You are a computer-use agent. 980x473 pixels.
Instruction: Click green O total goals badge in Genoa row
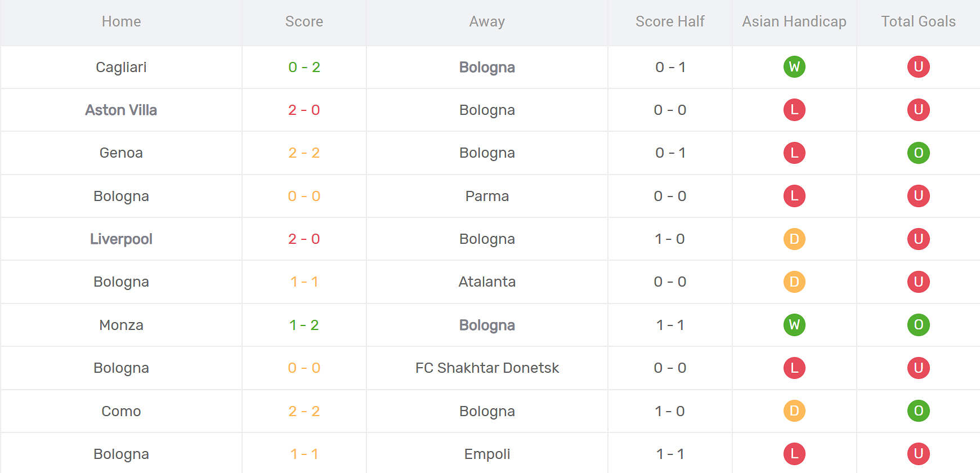click(918, 153)
